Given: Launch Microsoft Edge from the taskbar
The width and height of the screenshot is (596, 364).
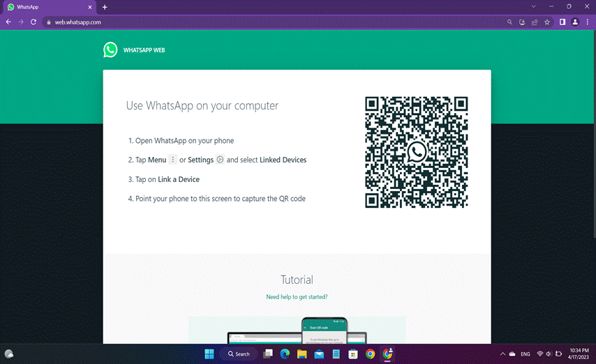Looking at the screenshot, I should (285, 354).
